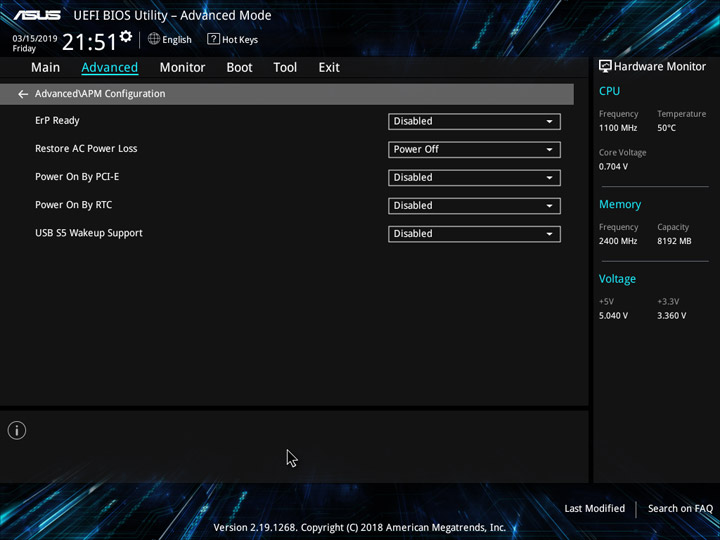The width and height of the screenshot is (720, 540).
Task: Go to the Boot tab
Action: pyautogui.click(x=239, y=68)
